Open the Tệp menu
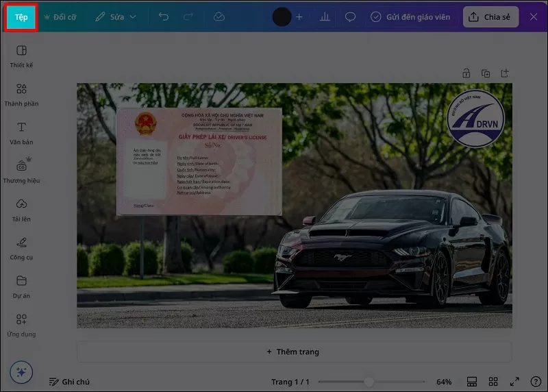 pos(21,17)
